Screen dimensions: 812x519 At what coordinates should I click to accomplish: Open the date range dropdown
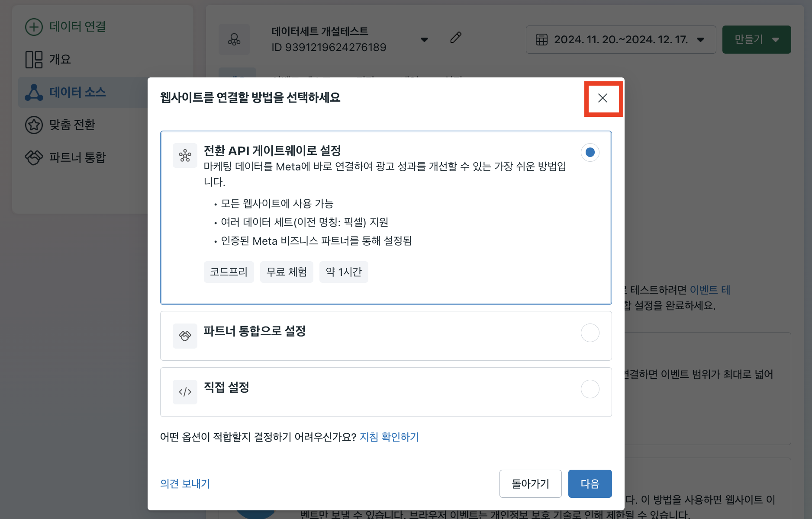coord(621,40)
